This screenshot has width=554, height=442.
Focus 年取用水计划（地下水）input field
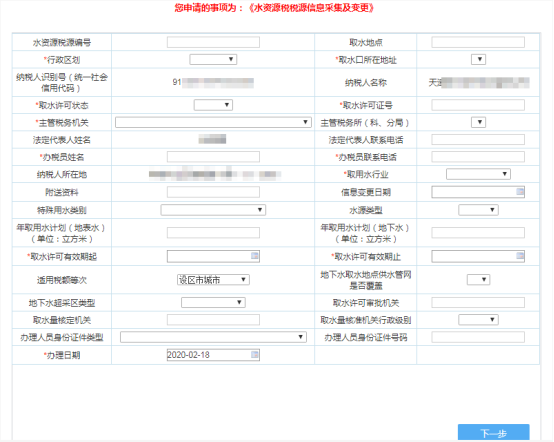(x=478, y=232)
